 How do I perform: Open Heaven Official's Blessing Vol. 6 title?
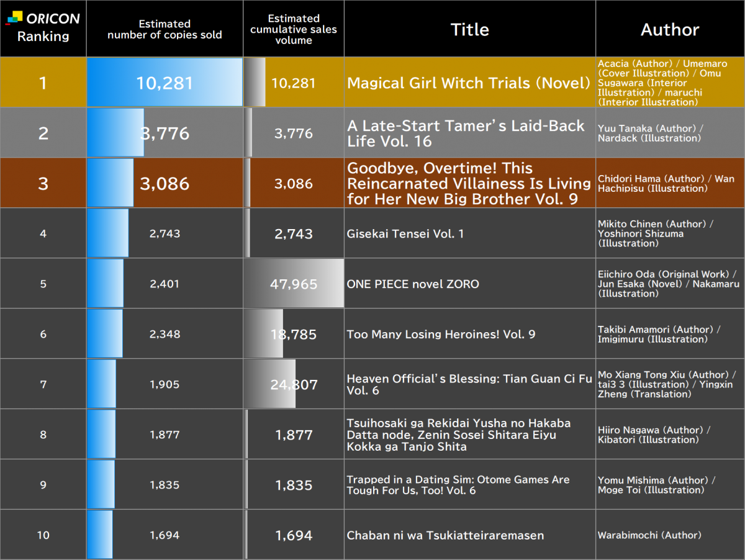tap(469, 385)
